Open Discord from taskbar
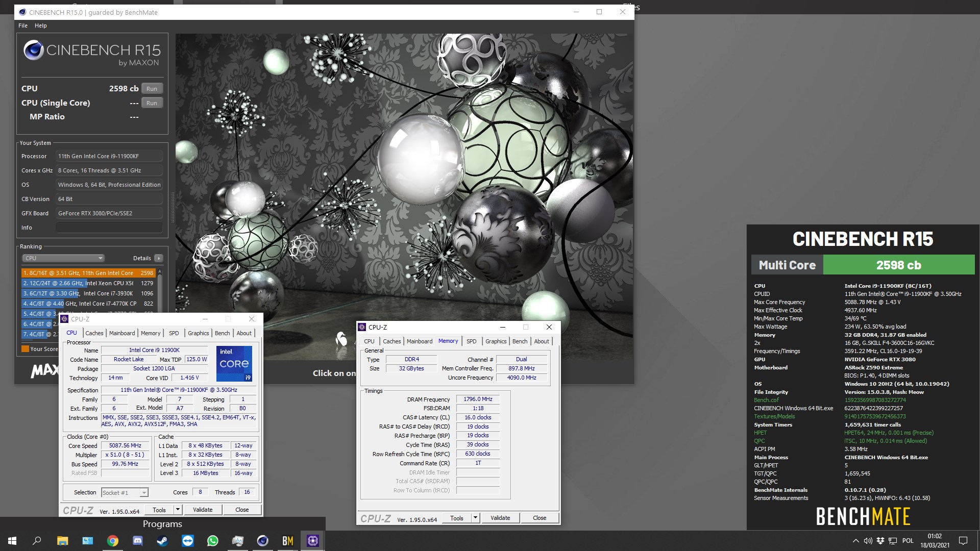The height and width of the screenshot is (551, 980). (138, 541)
